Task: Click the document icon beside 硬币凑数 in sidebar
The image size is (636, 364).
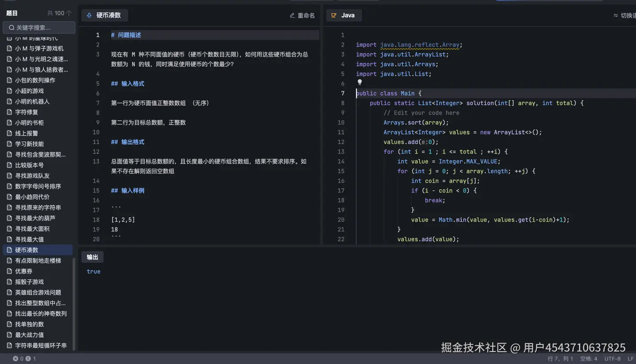Action: click(10, 249)
